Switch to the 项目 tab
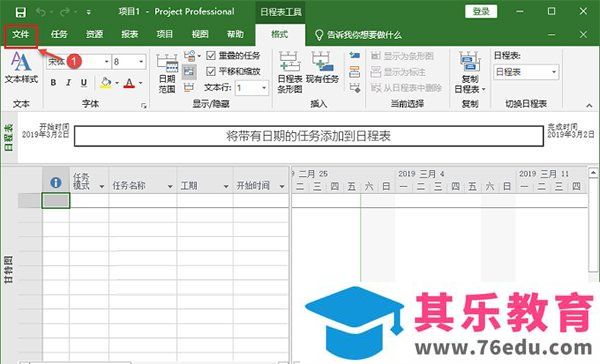This screenshot has width=600, height=364. click(165, 34)
